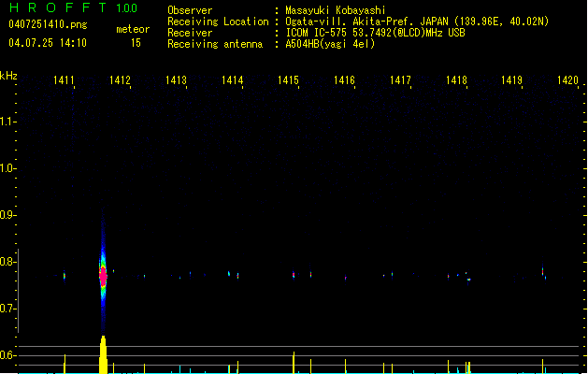Screen dimensions: 588x374
Task: Click the echo blip just after 1415
Action: click(294, 275)
